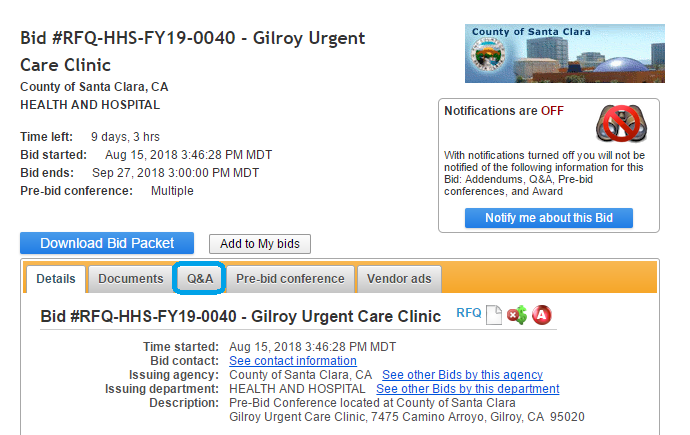Click the RFQ label link
This screenshot has height=435, width=690.
tap(468, 313)
